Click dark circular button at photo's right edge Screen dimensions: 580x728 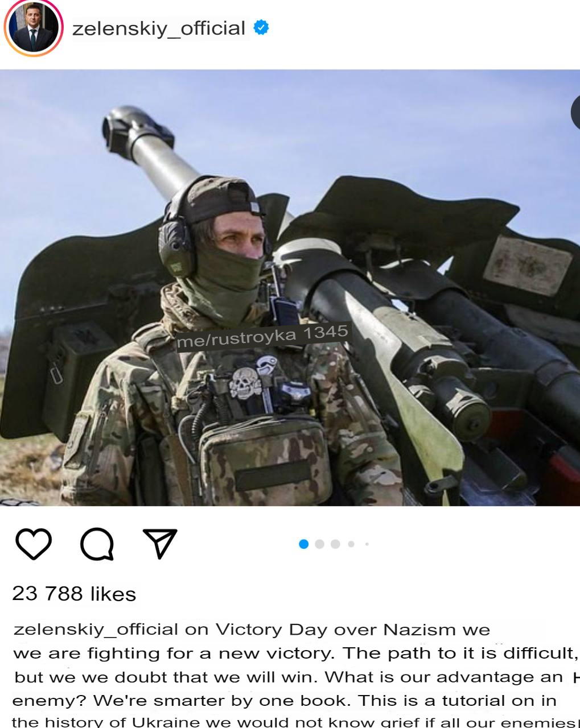point(575,111)
